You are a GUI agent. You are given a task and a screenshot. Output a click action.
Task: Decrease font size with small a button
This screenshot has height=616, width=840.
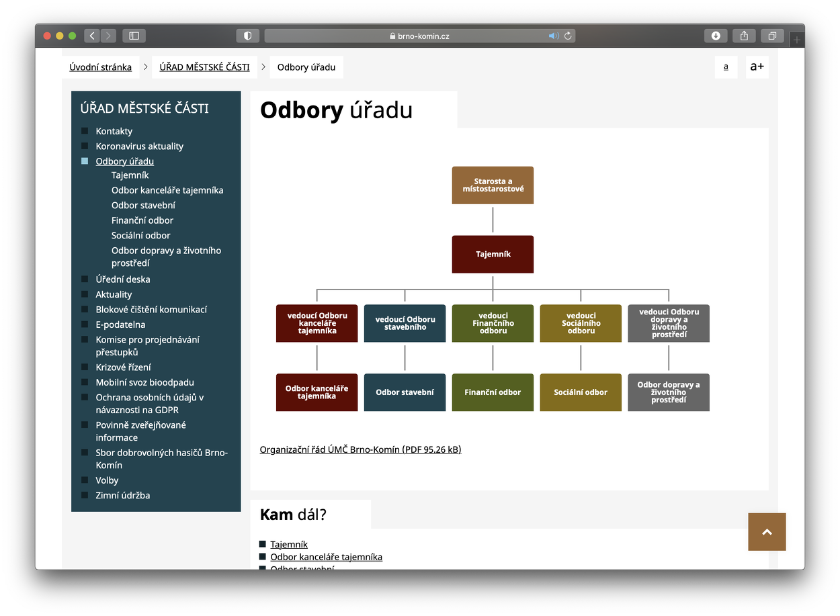click(726, 67)
